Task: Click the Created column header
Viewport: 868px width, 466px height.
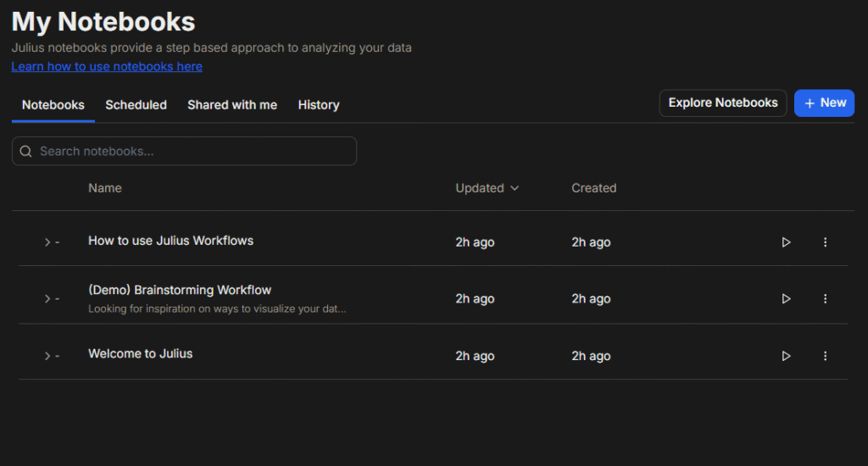Action: click(x=593, y=188)
